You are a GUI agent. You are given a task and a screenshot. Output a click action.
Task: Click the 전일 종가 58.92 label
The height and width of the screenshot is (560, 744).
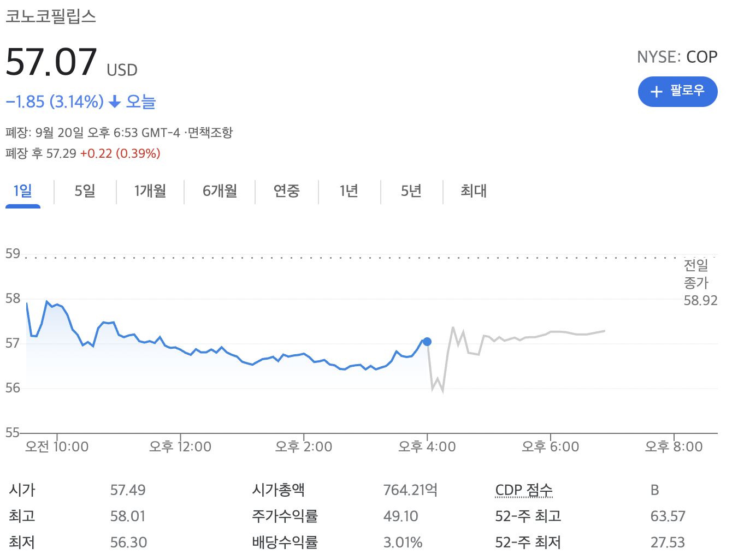(x=700, y=283)
